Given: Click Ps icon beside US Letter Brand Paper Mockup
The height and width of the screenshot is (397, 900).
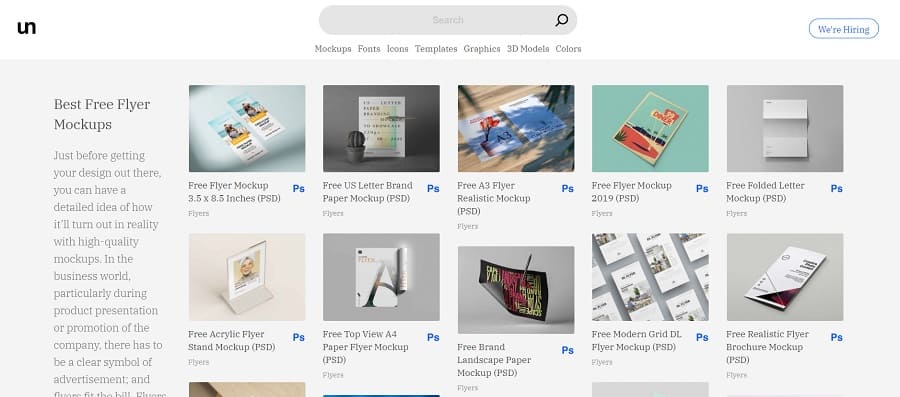Looking at the screenshot, I should coord(433,189).
